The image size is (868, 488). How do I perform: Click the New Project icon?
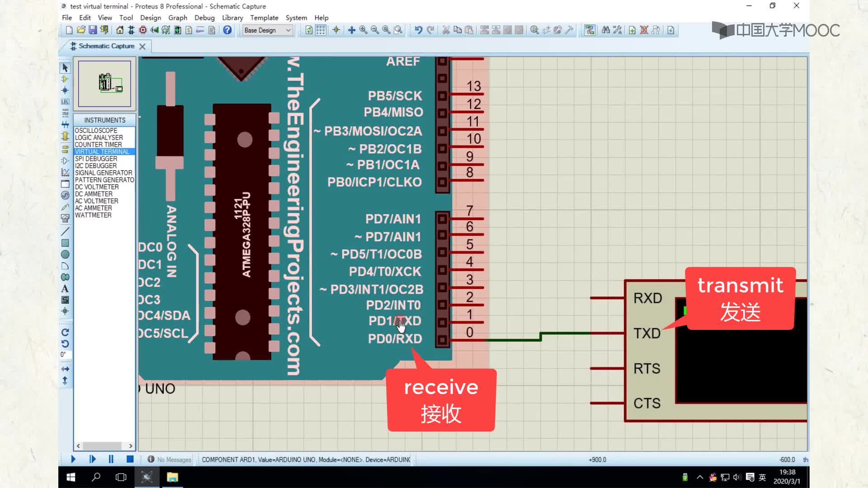(x=69, y=30)
